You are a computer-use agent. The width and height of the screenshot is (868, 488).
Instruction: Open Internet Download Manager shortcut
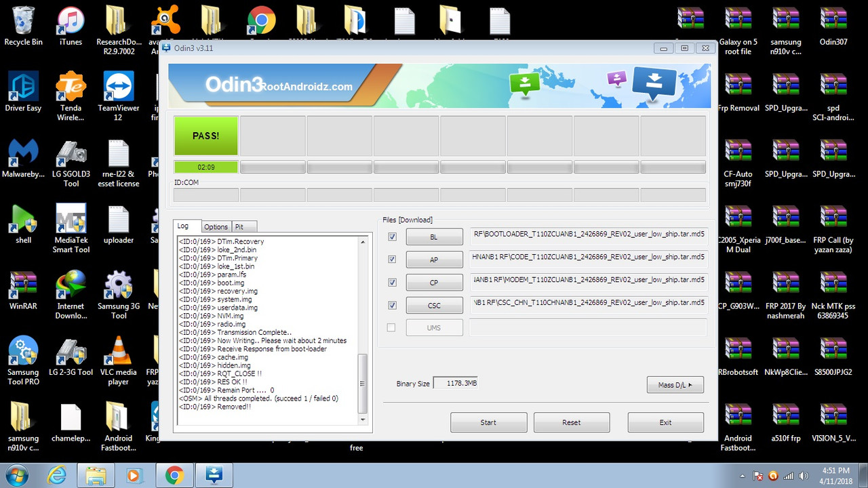71,295
